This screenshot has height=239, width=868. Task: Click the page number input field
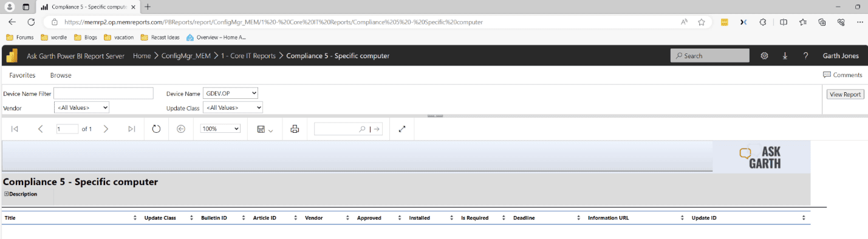tap(67, 129)
